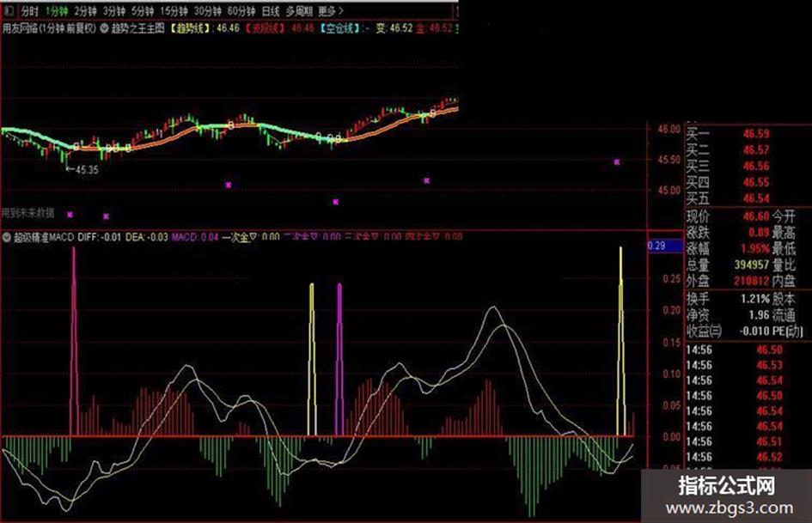
Task: Click the 45.50 price axis label
Action: pos(669,160)
